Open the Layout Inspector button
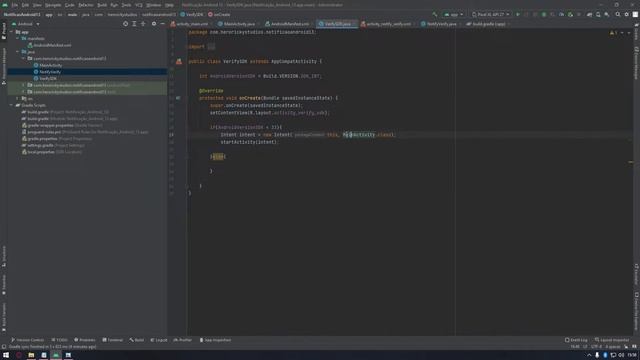 coord(612,340)
